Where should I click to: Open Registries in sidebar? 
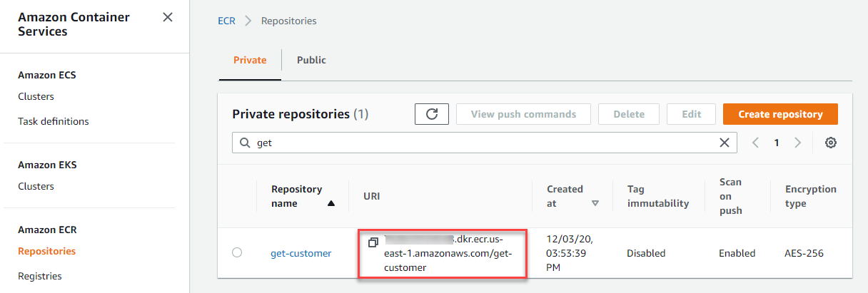click(40, 276)
